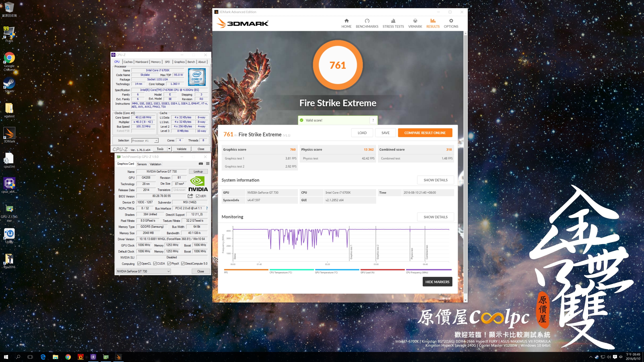
Task: Toggle the CUDA checkbox
Action: 155,264
